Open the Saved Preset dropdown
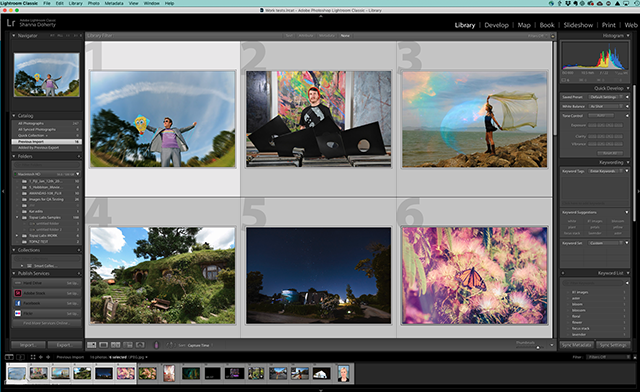This screenshot has width=640, height=392. (606, 97)
